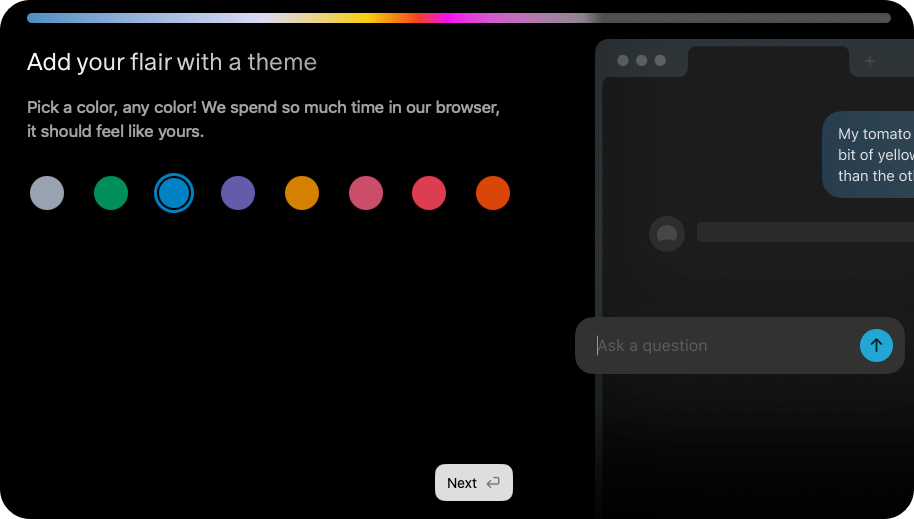Click the Next button

(x=474, y=483)
